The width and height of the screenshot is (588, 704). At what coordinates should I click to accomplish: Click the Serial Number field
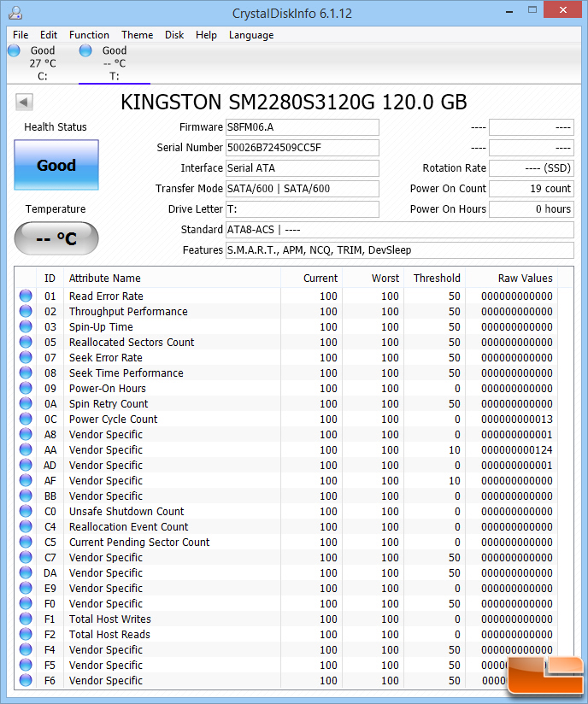coord(303,148)
